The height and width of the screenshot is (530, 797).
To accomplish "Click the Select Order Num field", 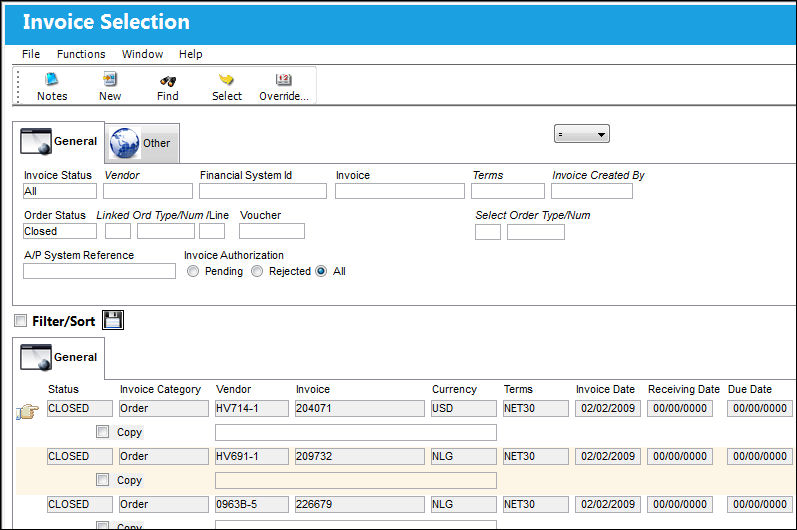I will (536, 232).
